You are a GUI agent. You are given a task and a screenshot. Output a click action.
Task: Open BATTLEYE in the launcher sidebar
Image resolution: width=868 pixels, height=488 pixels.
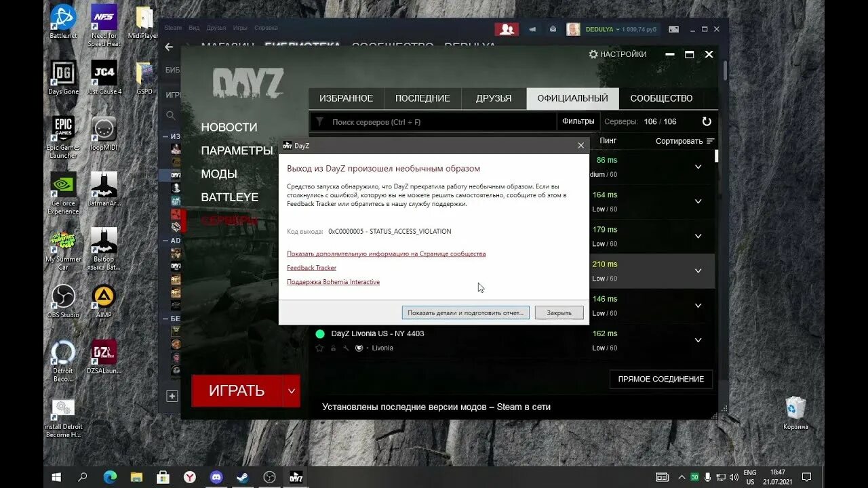(x=230, y=197)
